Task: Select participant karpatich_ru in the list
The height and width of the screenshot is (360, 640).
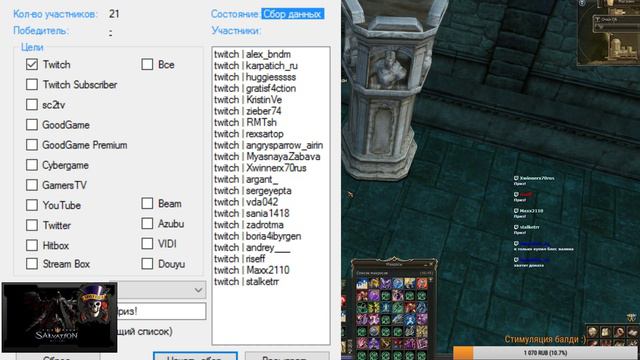Action: (x=256, y=66)
